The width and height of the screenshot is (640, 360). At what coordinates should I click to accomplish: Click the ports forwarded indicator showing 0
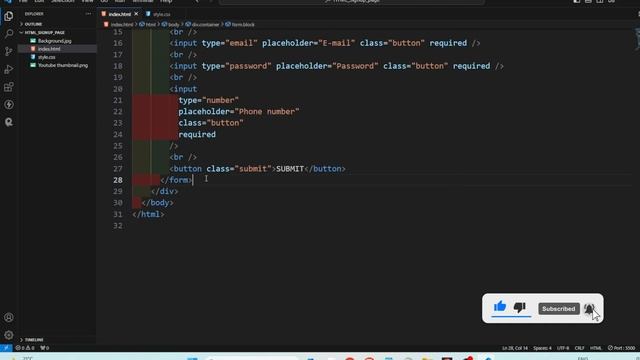point(44,348)
